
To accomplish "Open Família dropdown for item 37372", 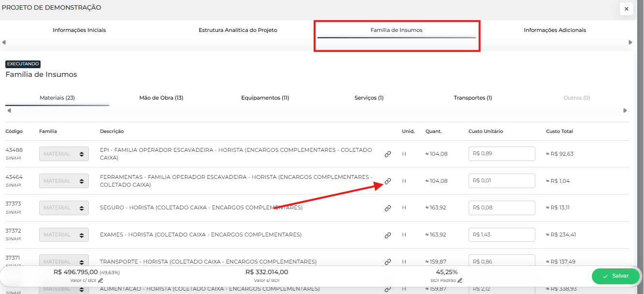I will pyautogui.click(x=64, y=235).
